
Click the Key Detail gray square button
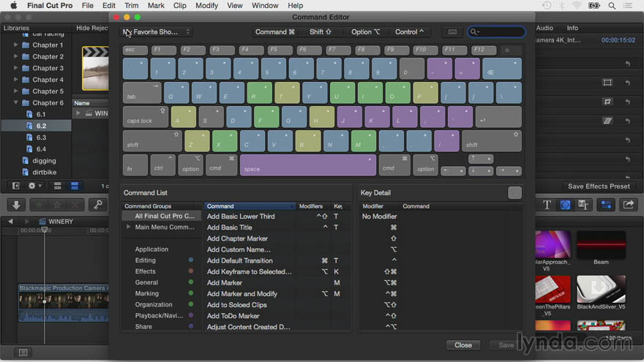coord(514,193)
